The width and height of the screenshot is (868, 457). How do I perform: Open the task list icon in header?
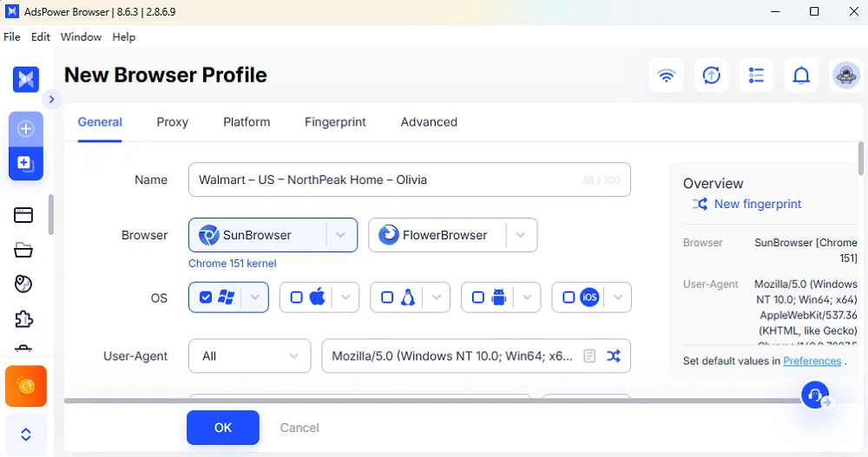(x=756, y=75)
